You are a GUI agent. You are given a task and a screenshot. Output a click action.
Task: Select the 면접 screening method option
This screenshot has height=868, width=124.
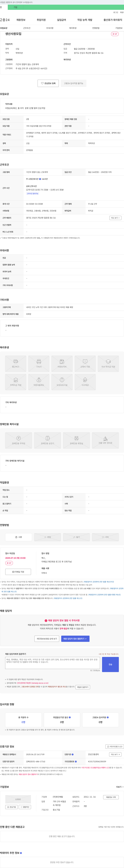coord(48,537)
